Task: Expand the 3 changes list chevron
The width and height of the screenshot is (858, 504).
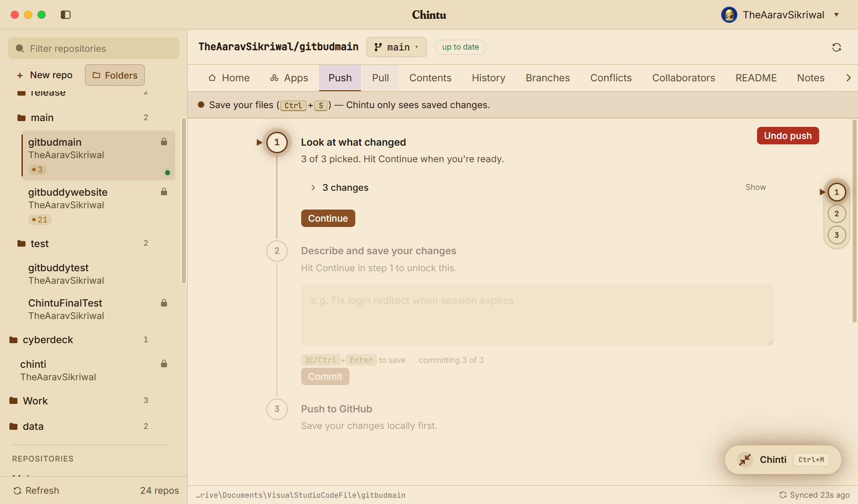Action: pos(313,188)
